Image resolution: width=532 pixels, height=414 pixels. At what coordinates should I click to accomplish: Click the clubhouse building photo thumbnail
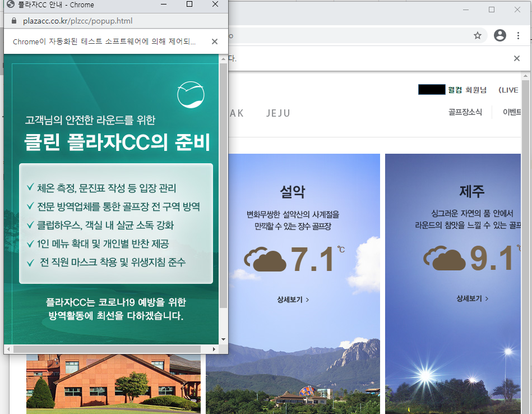tap(113, 384)
